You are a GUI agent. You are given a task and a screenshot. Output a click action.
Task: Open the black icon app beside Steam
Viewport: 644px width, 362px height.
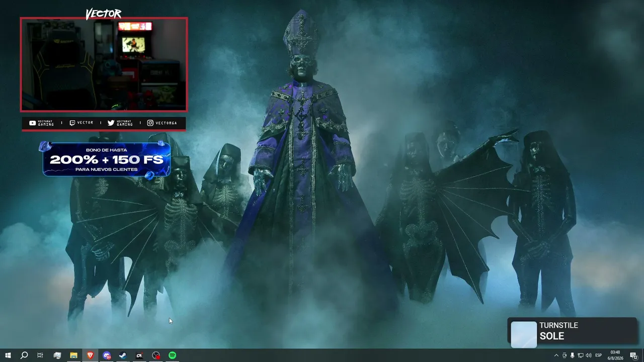(x=139, y=355)
